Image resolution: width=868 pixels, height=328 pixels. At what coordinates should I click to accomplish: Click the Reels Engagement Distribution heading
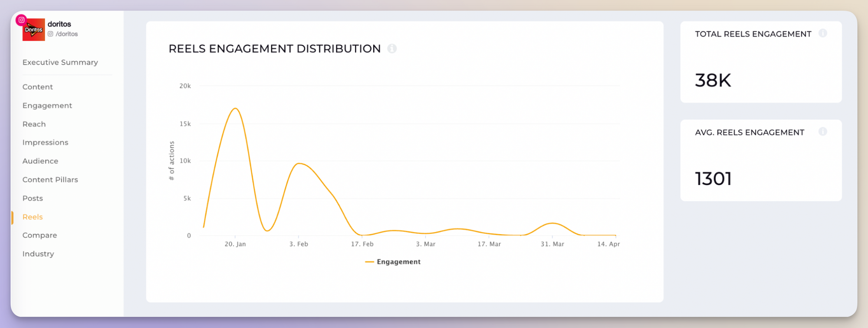coord(275,49)
